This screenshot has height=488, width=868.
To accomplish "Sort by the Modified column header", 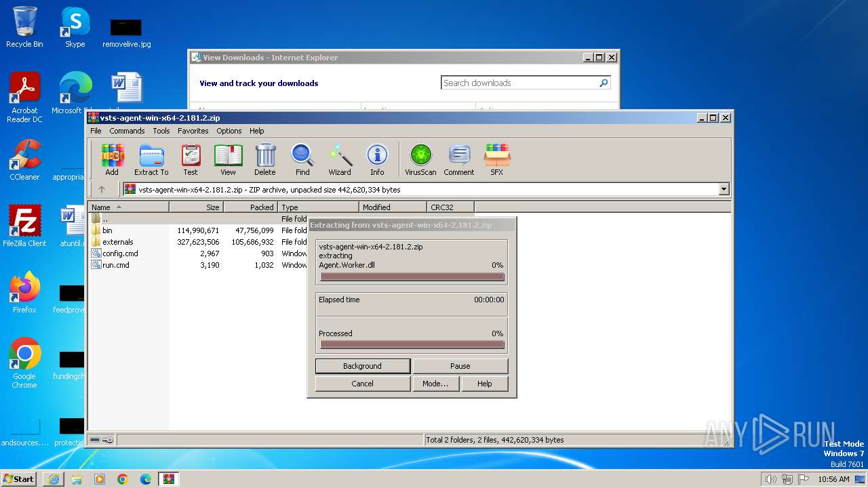I will (x=393, y=207).
